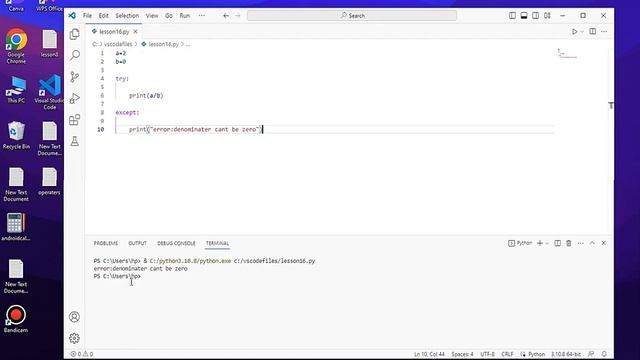Expand the hidden menus ellipsis
The height and width of the screenshot is (360, 640).
[202, 16]
